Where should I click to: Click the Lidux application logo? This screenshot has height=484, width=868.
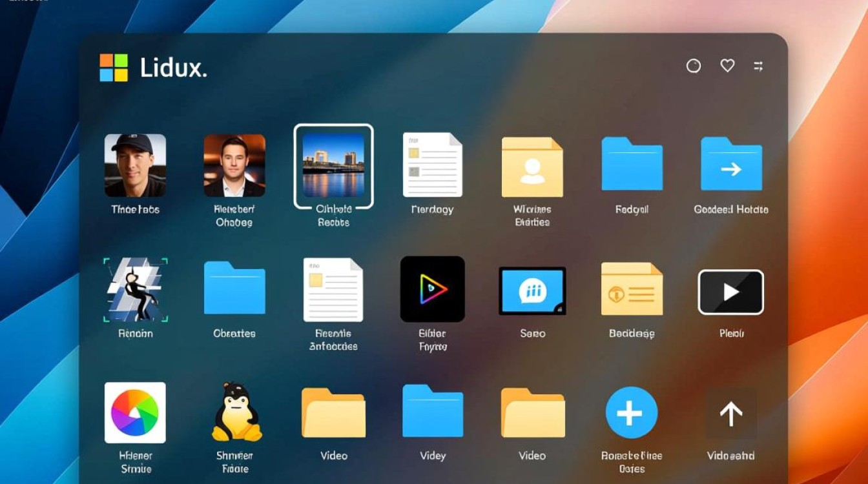click(x=114, y=65)
